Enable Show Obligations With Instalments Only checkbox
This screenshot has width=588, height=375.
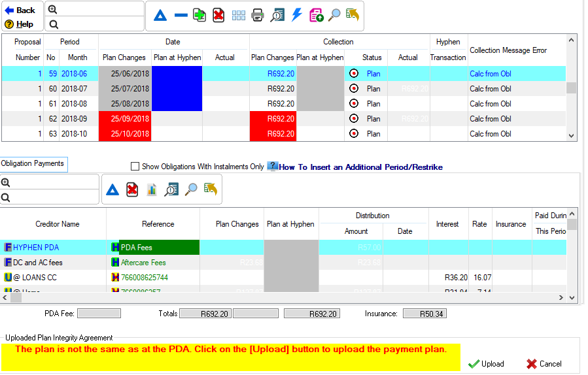(x=135, y=167)
